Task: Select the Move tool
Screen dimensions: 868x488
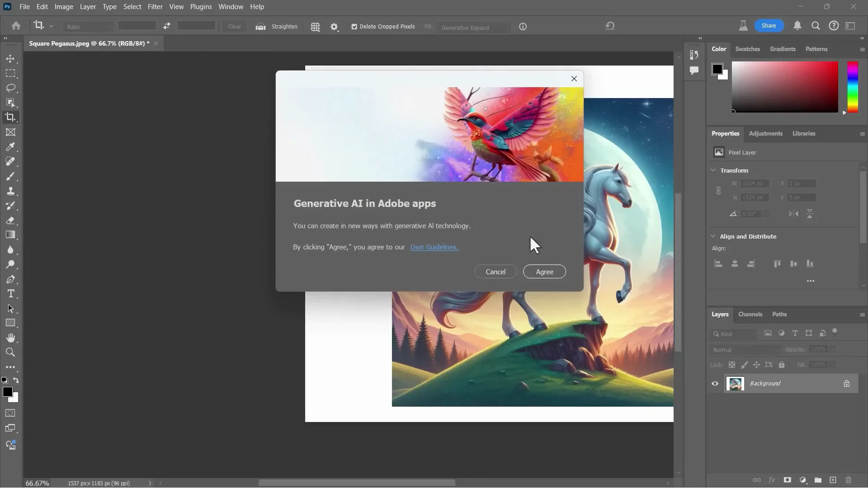Action: [11, 58]
